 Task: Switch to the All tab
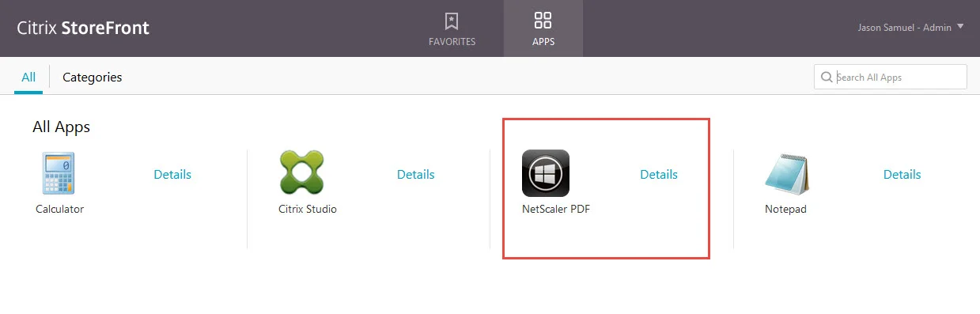click(28, 78)
